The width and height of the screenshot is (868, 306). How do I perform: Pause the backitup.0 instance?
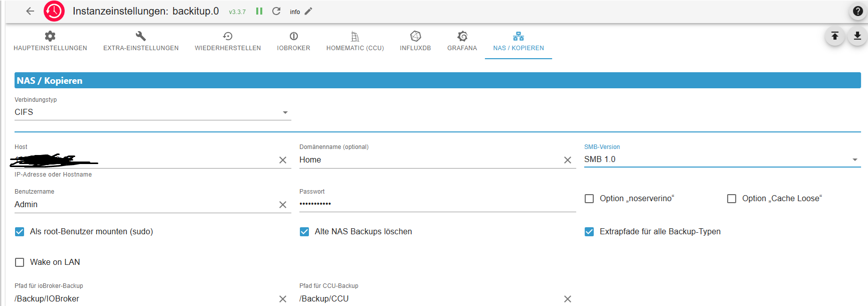(259, 11)
